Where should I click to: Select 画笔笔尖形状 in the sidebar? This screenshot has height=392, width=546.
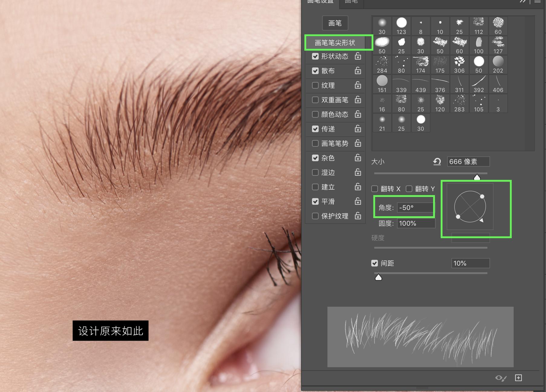[x=335, y=43]
